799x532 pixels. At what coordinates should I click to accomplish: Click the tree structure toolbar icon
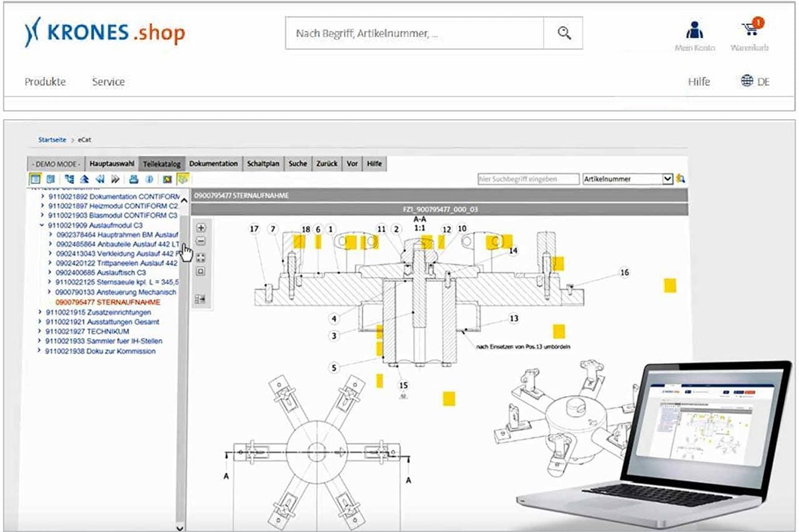coord(69,179)
